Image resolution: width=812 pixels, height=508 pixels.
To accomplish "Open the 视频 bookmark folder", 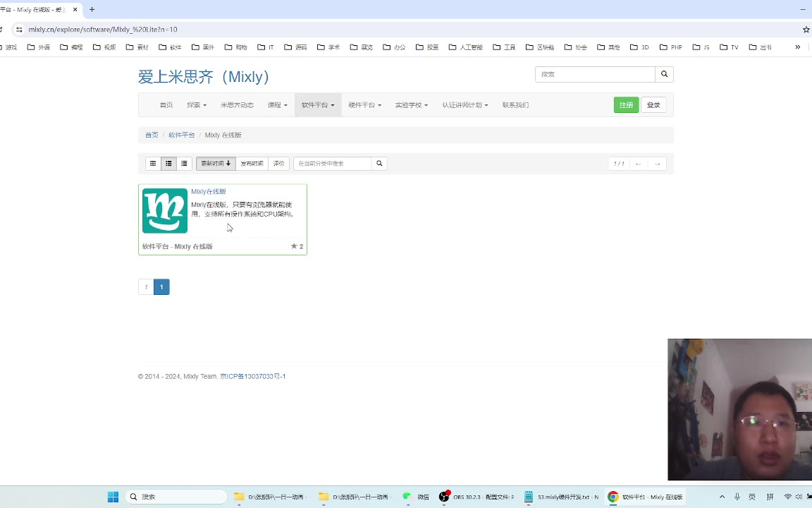I will [x=104, y=47].
